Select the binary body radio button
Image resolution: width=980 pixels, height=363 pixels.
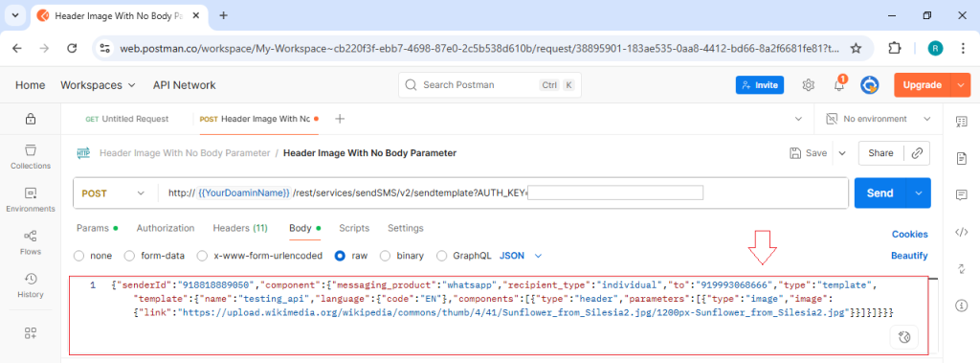385,256
